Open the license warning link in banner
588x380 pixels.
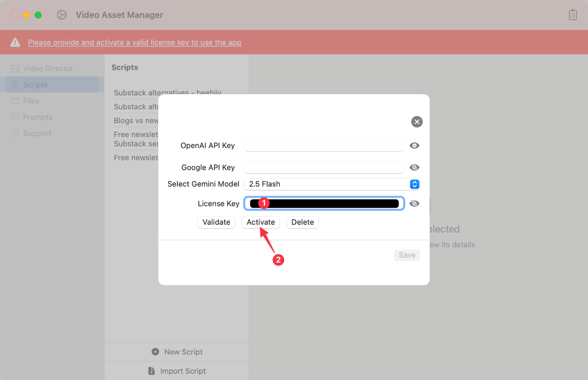134,42
